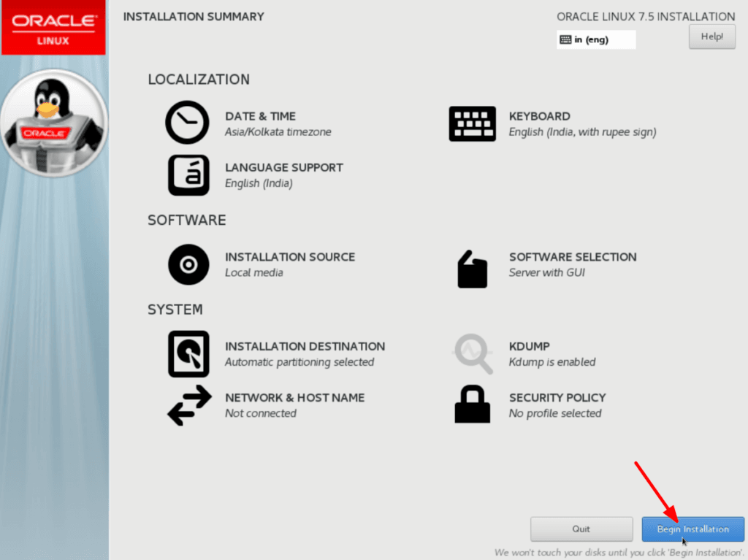Click 'Kdump is enabled' text
Screen dimensions: 748x560
[x=552, y=362]
